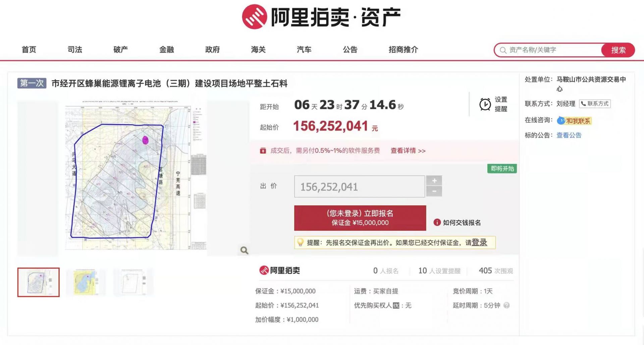
Task: Click the 阿里拍卖 logo above the stats
Action: pos(279,270)
